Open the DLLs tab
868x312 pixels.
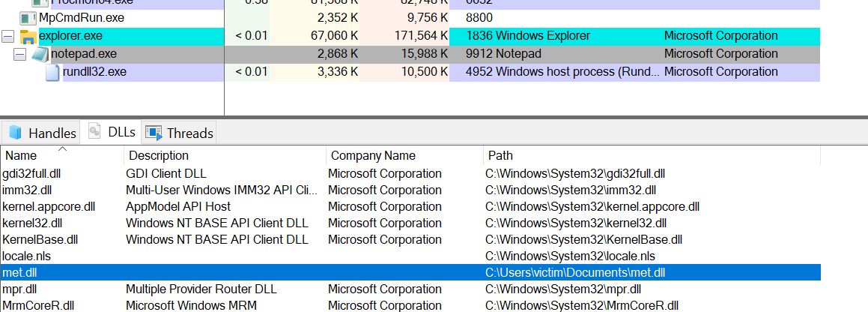point(112,133)
